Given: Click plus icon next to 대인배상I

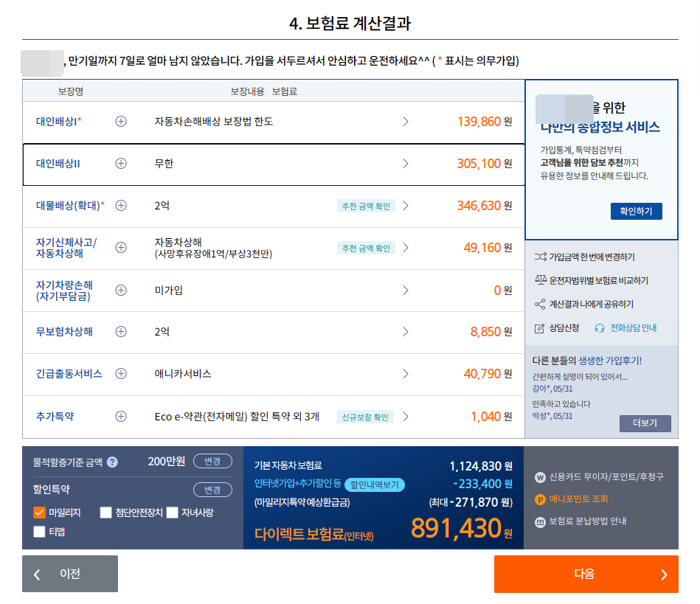Looking at the screenshot, I should (x=121, y=122).
